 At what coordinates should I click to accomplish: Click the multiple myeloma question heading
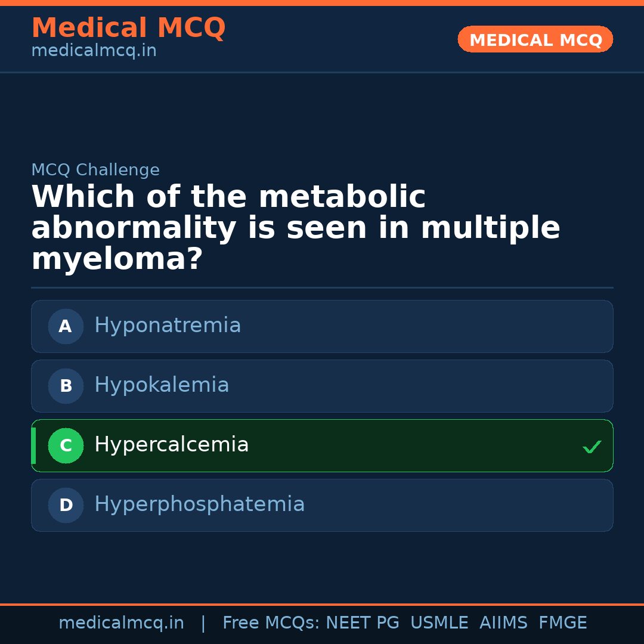coord(296,228)
